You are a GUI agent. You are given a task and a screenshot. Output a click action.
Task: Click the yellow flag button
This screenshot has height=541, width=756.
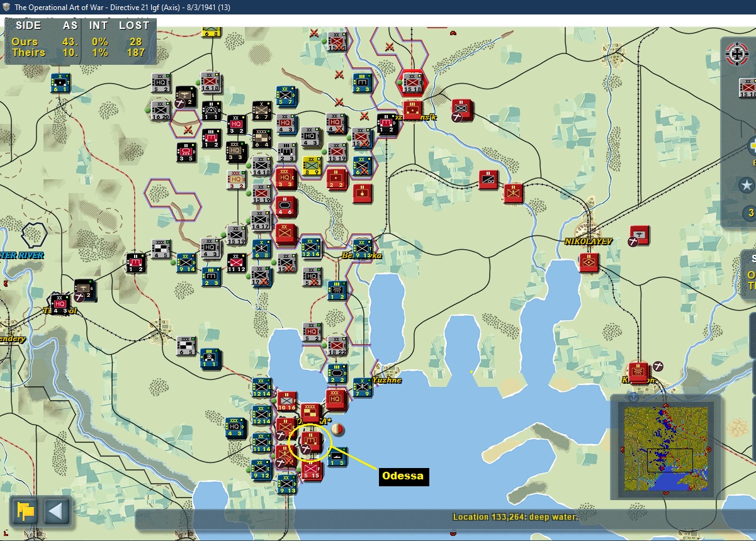26,510
